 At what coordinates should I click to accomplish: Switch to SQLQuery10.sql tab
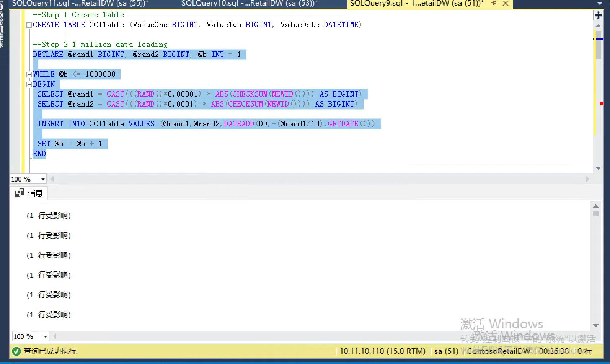249,3
